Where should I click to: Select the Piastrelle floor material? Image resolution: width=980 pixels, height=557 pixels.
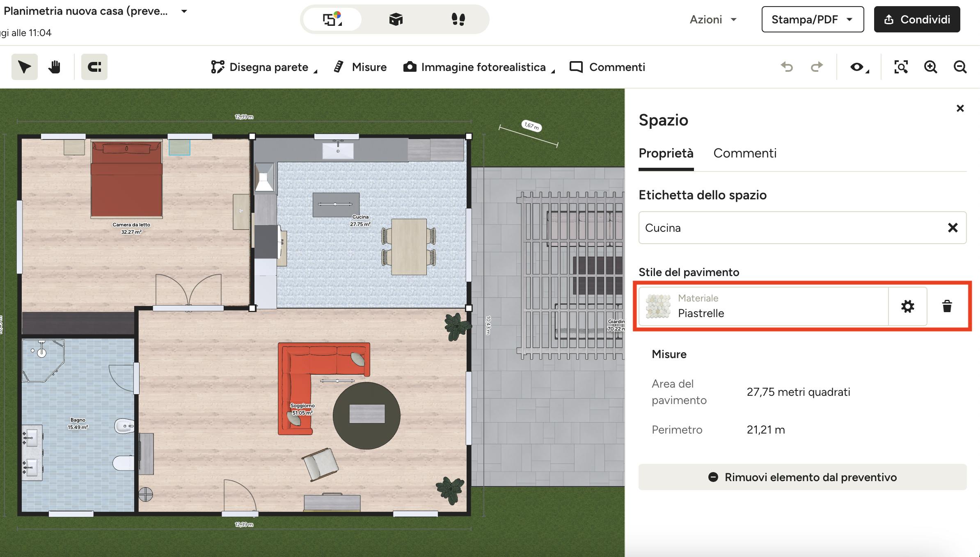[763, 306]
